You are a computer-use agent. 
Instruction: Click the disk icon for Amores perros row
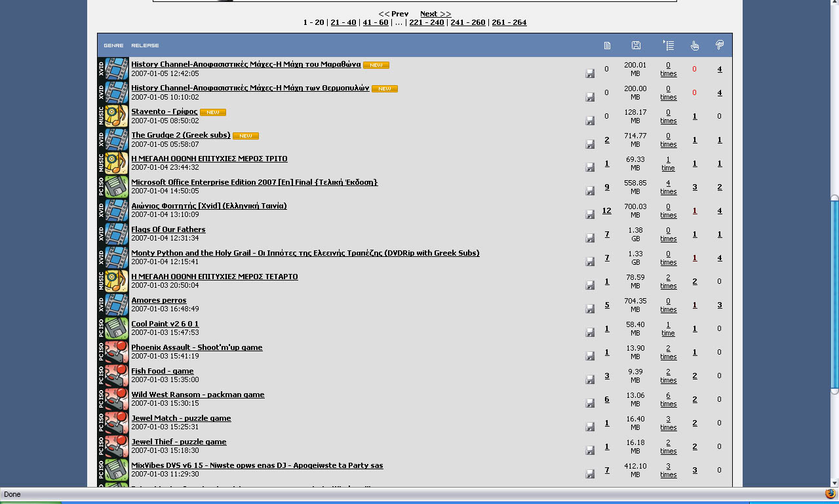click(590, 309)
